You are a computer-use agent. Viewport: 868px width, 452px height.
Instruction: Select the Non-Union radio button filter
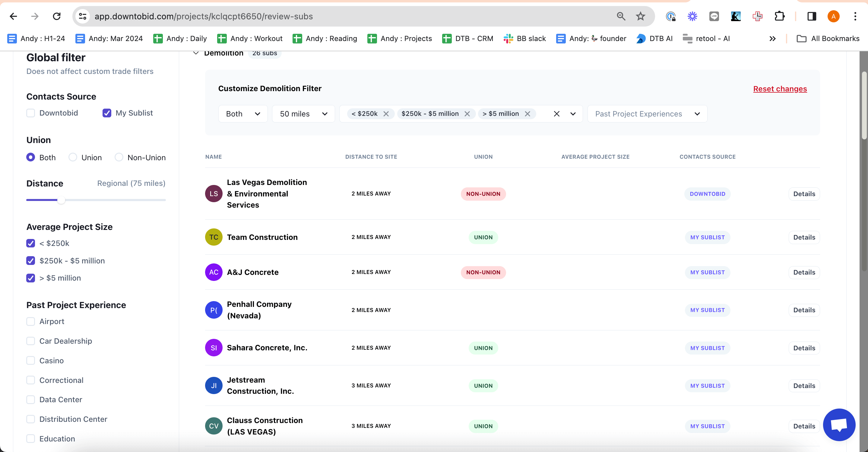pos(119,157)
